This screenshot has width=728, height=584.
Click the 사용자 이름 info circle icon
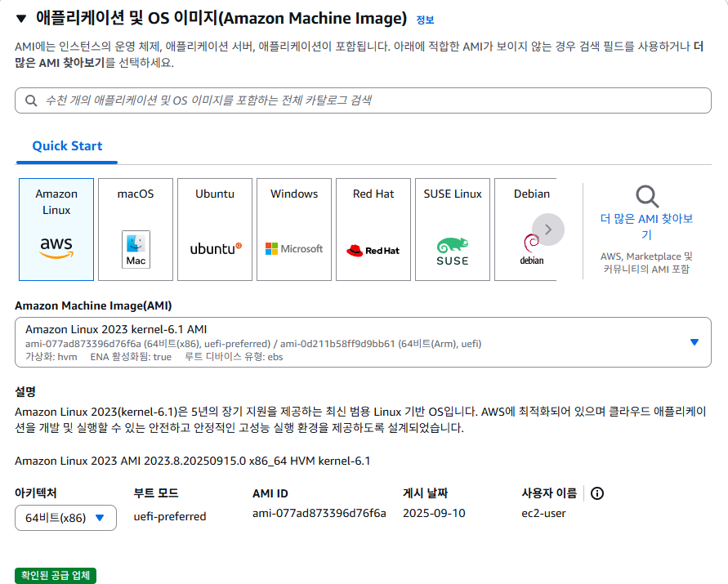[597, 493]
